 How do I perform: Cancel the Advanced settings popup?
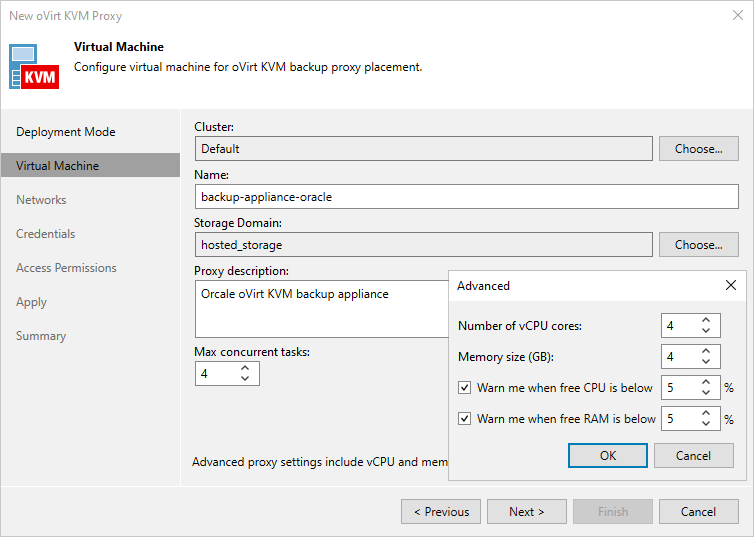point(693,455)
